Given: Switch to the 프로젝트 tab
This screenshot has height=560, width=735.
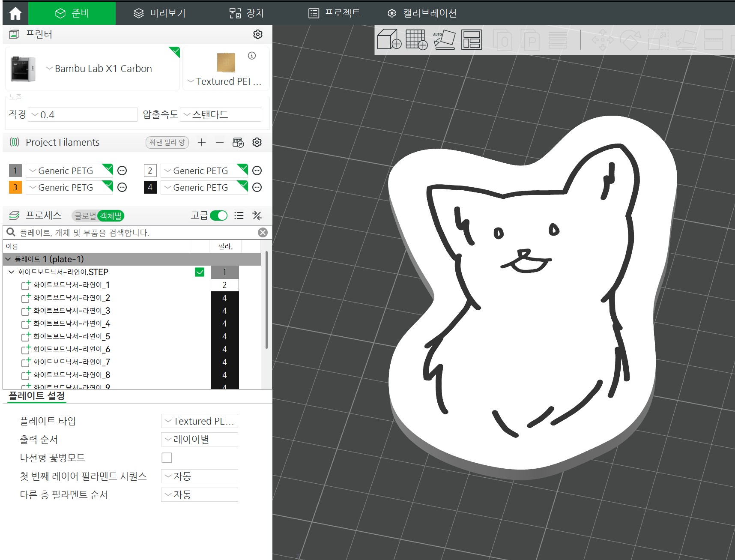Looking at the screenshot, I should coord(335,13).
